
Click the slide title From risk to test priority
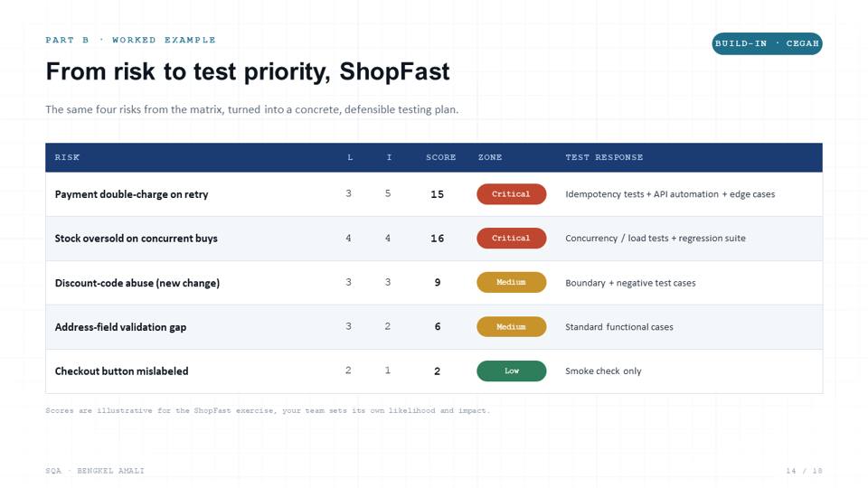[248, 71]
